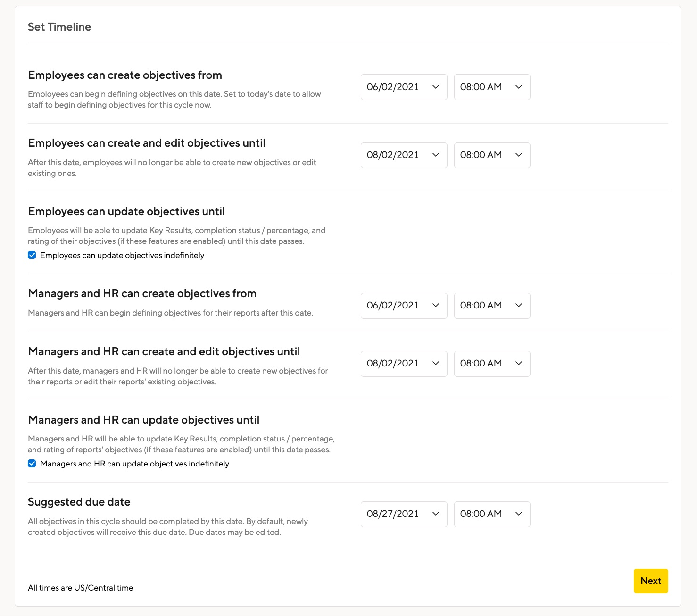Screen dimensions: 697x616
Task: Click the 'Employees can update objectives indefinitely' label
Action: (x=122, y=255)
